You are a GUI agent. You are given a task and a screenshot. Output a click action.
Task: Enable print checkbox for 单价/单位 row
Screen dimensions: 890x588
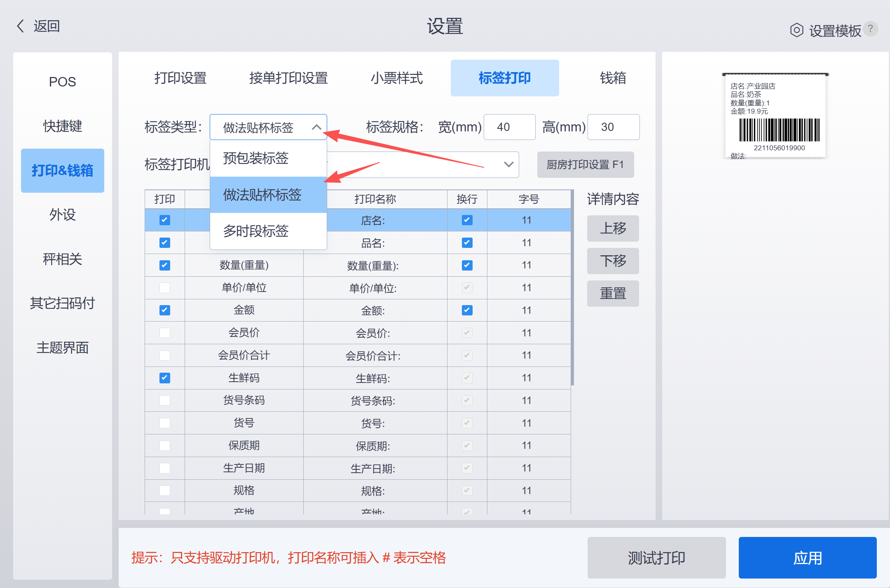point(165,287)
